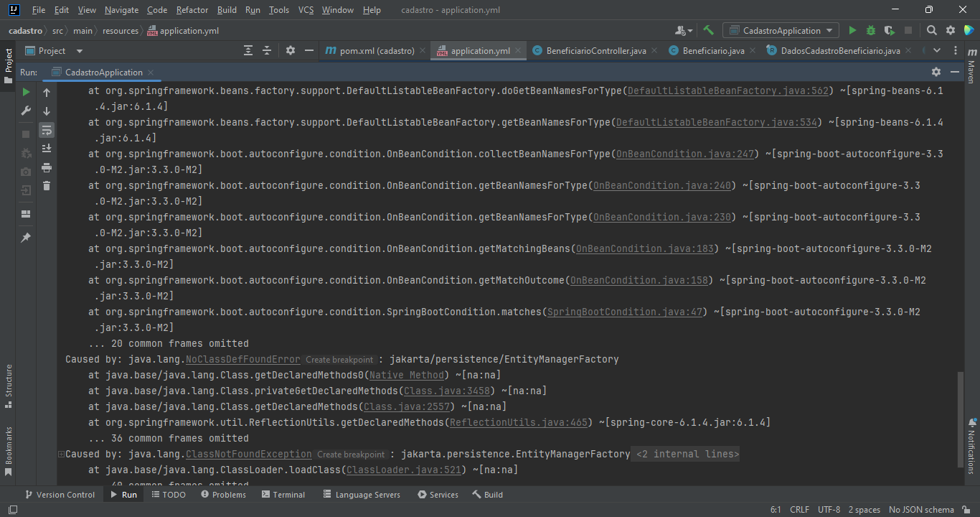
Task: Open the Problems tool window
Action: pyautogui.click(x=223, y=495)
